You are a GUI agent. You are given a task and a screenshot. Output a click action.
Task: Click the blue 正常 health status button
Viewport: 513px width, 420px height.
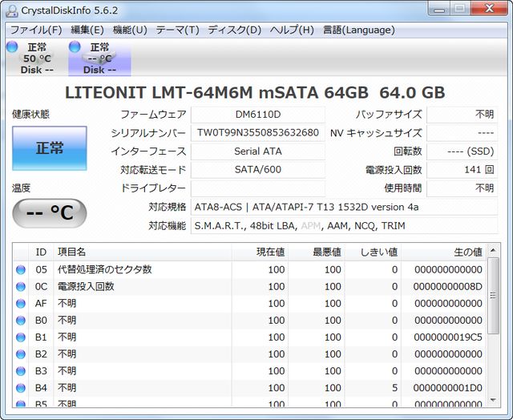pyautogui.click(x=50, y=148)
